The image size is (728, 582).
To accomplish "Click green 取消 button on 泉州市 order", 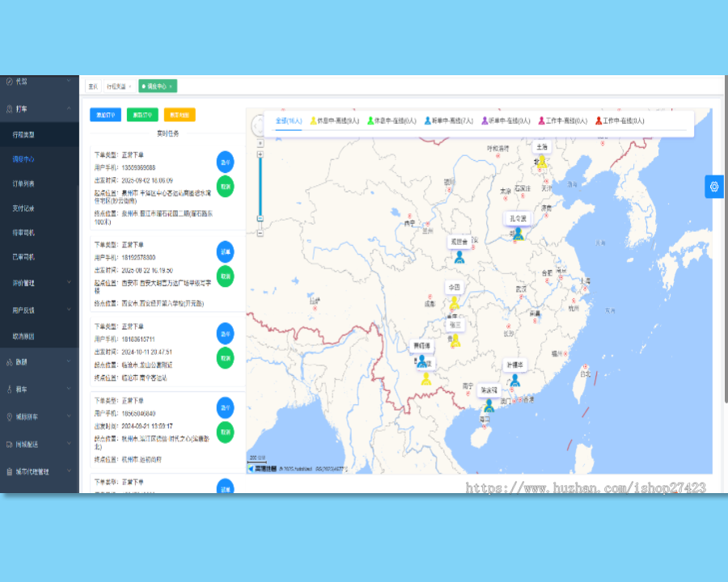I will [x=225, y=187].
